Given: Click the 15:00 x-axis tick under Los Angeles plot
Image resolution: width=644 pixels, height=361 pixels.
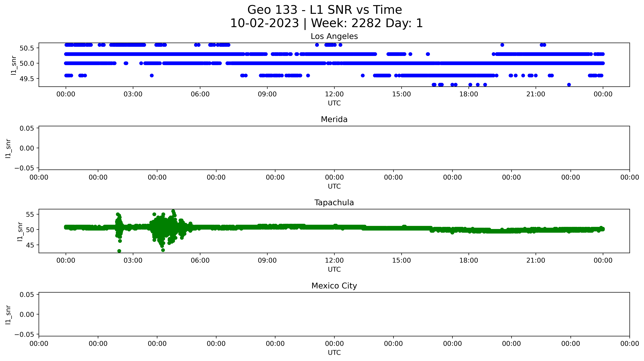Looking at the screenshot, I should (x=401, y=94).
